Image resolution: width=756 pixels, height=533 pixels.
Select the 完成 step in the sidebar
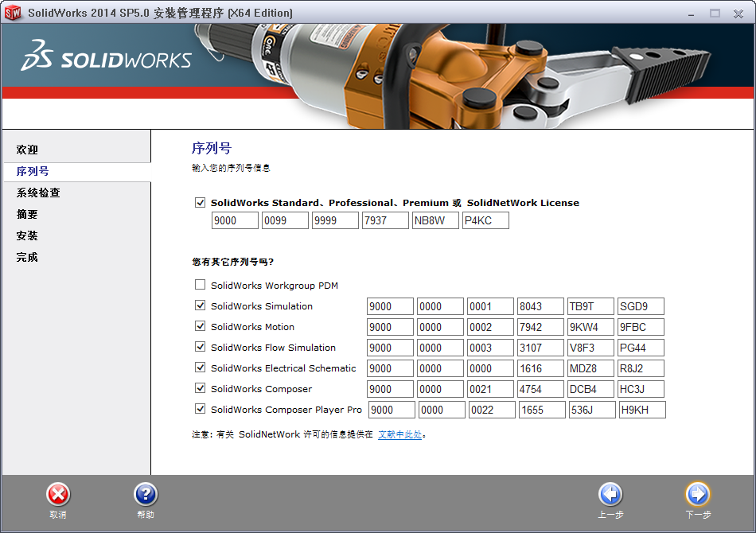(x=27, y=257)
